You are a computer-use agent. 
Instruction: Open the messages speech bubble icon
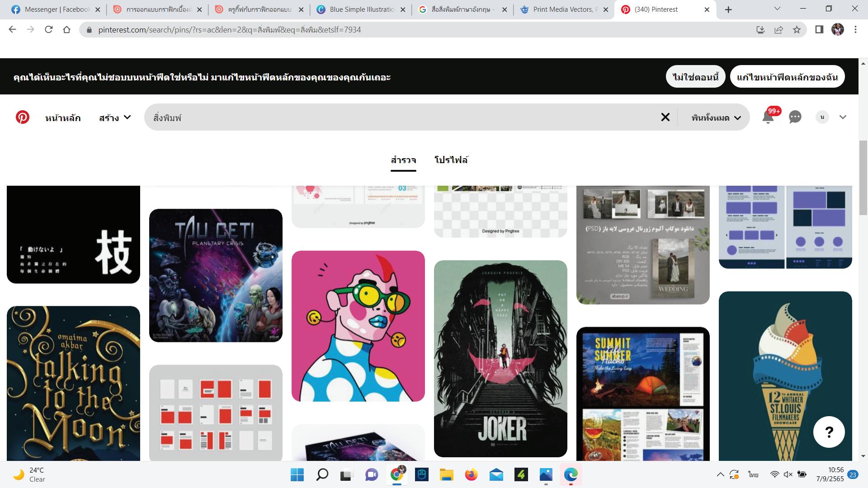pos(795,117)
